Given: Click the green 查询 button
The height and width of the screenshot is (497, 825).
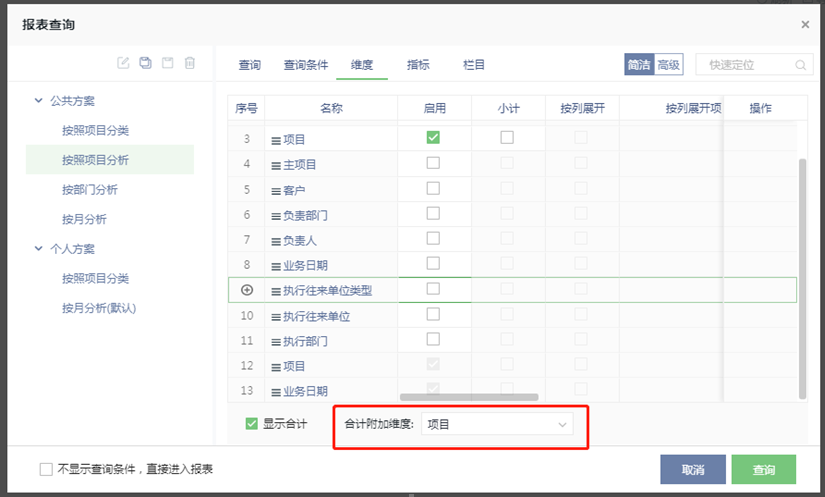Looking at the screenshot, I should click(x=763, y=470).
